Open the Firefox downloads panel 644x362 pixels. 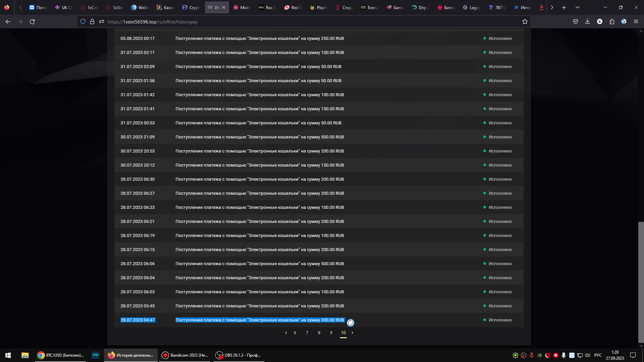coord(587,22)
